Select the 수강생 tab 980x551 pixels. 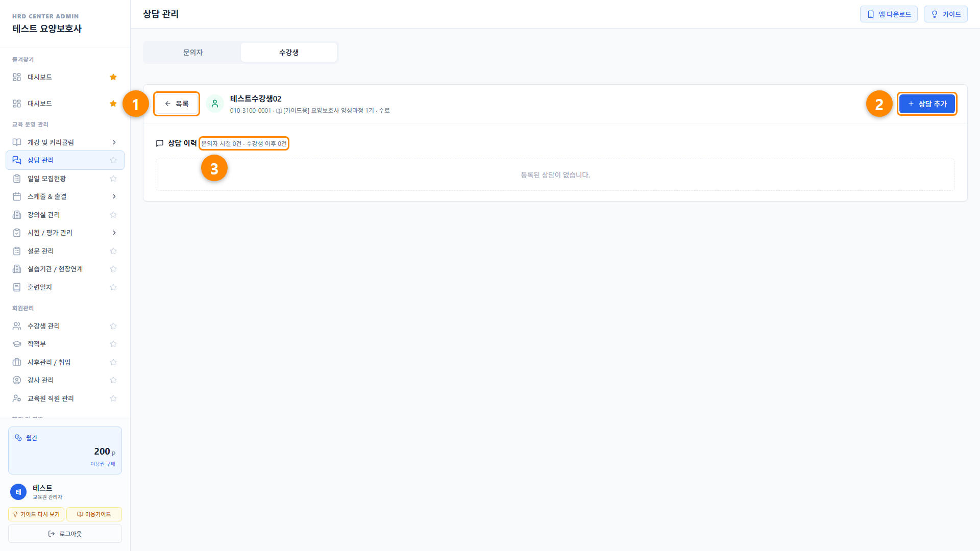point(289,53)
